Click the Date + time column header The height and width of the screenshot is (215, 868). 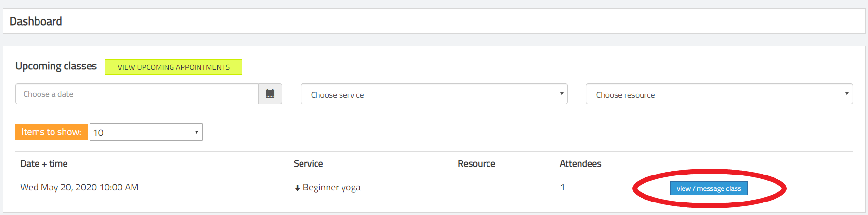(x=44, y=164)
